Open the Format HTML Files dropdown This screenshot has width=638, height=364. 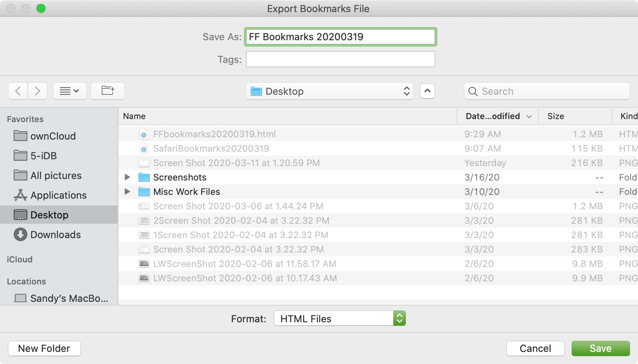click(339, 319)
